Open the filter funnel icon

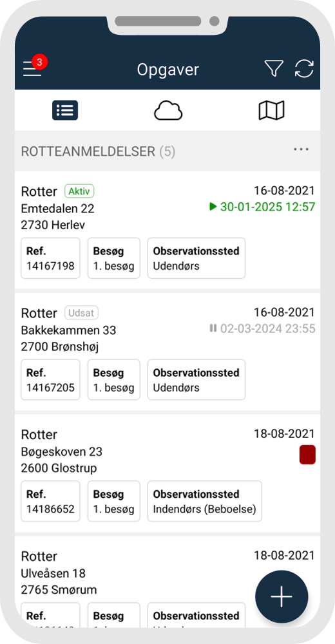pos(273,68)
